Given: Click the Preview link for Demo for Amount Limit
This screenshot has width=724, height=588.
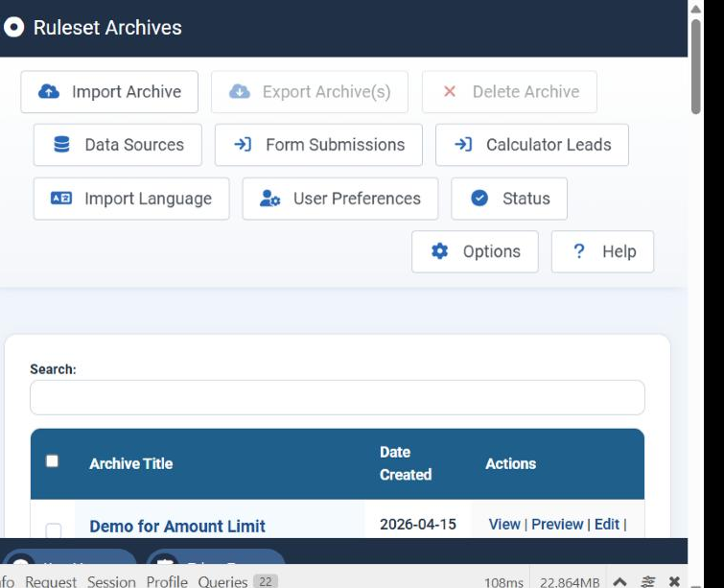Looking at the screenshot, I should coord(557,525).
